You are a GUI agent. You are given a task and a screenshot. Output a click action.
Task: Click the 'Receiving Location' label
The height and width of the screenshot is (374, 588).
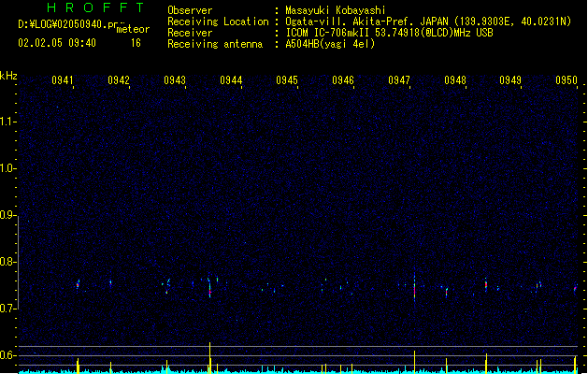218,22
